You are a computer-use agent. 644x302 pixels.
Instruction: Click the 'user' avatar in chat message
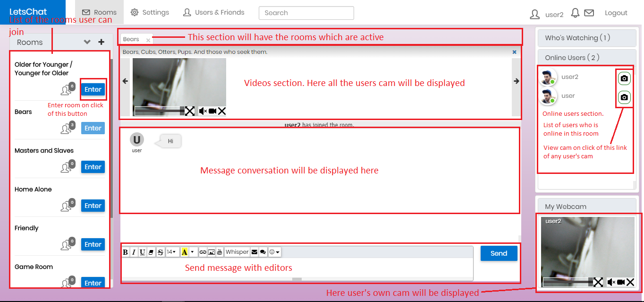[x=137, y=139]
